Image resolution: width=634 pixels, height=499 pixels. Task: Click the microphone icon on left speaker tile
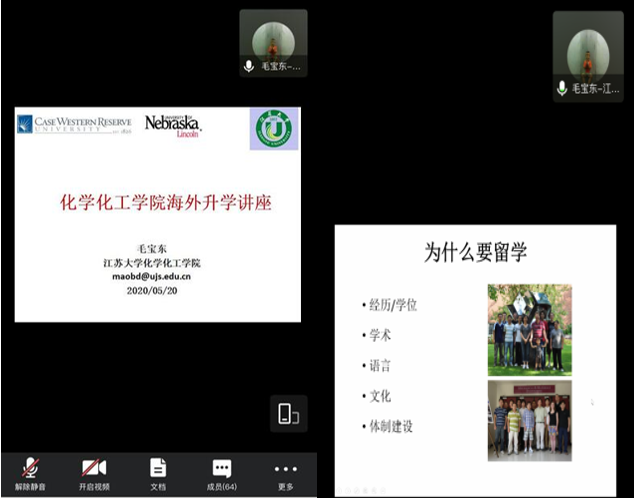coord(249,67)
